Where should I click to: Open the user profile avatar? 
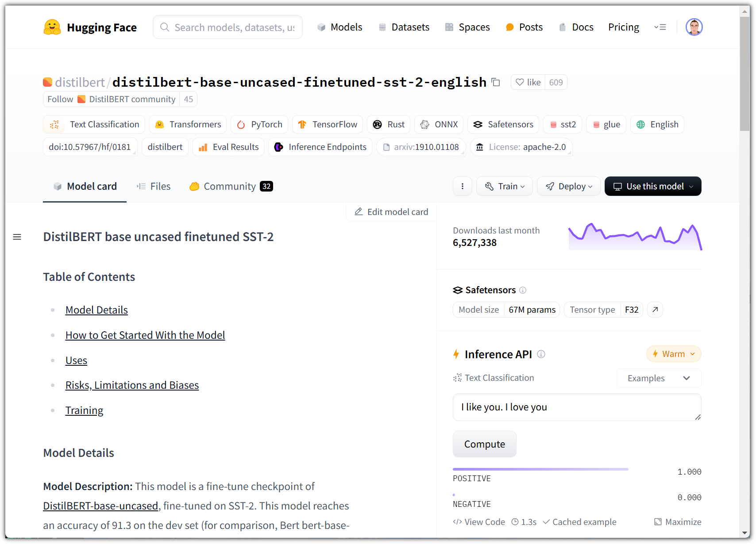[x=694, y=27]
